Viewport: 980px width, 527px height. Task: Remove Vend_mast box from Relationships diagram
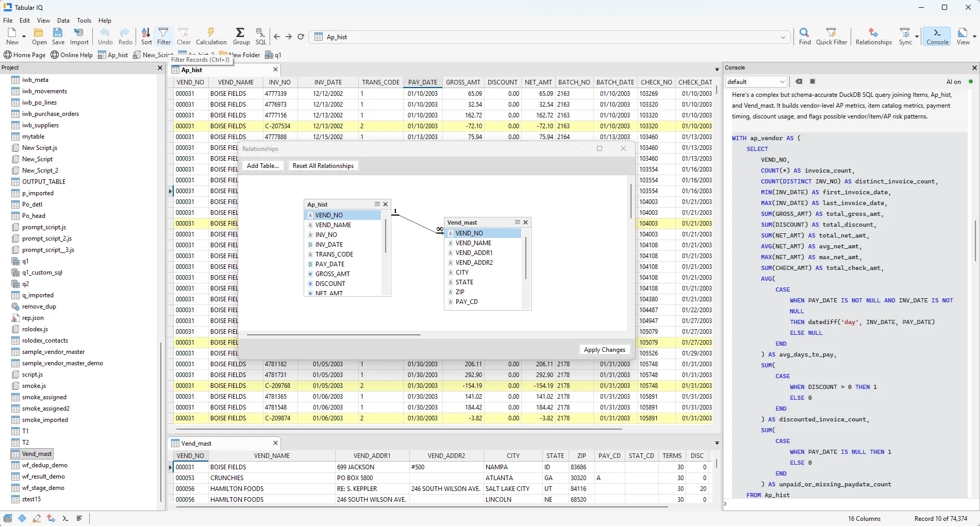526,223
